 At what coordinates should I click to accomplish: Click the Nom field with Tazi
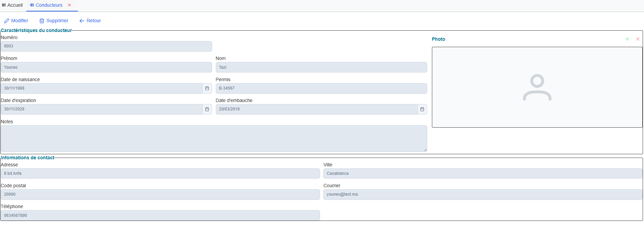pyautogui.click(x=321, y=67)
